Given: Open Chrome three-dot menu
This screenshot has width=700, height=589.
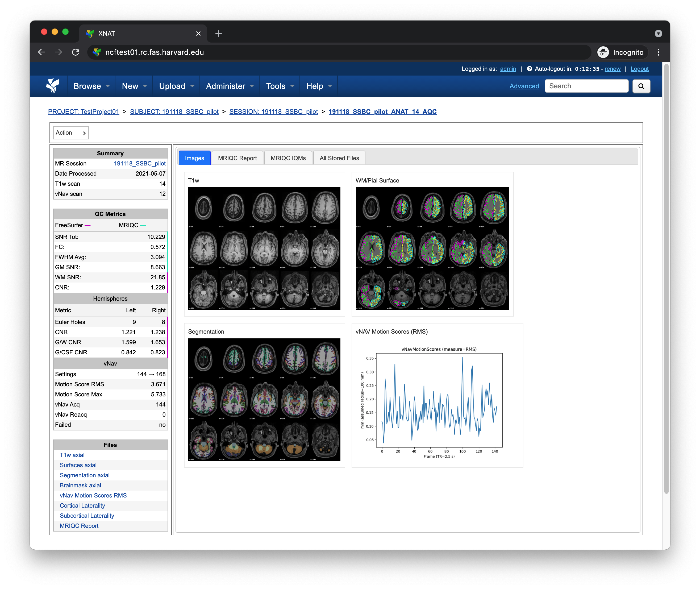Looking at the screenshot, I should (658, 52).
